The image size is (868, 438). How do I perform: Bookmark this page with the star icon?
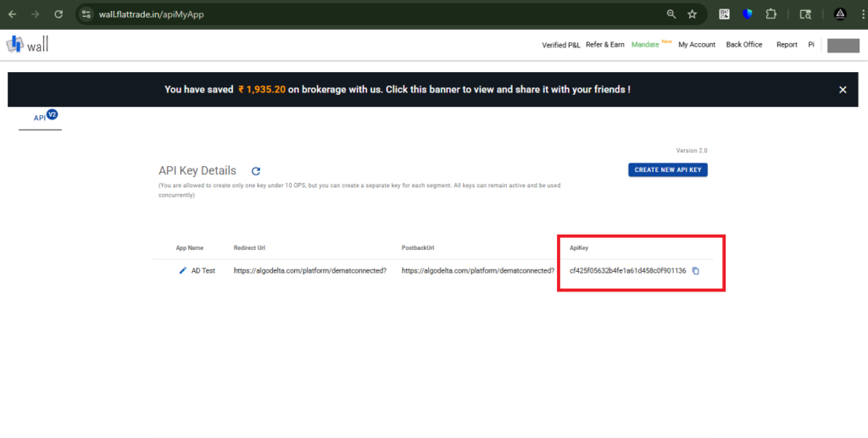pyautogui.click(x=693, y=14)
